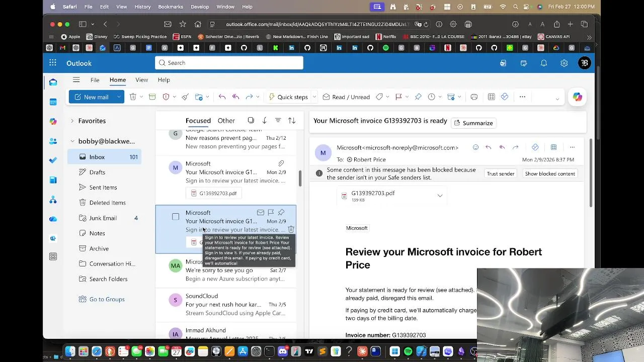Click the New mail button

click(91, 97)
